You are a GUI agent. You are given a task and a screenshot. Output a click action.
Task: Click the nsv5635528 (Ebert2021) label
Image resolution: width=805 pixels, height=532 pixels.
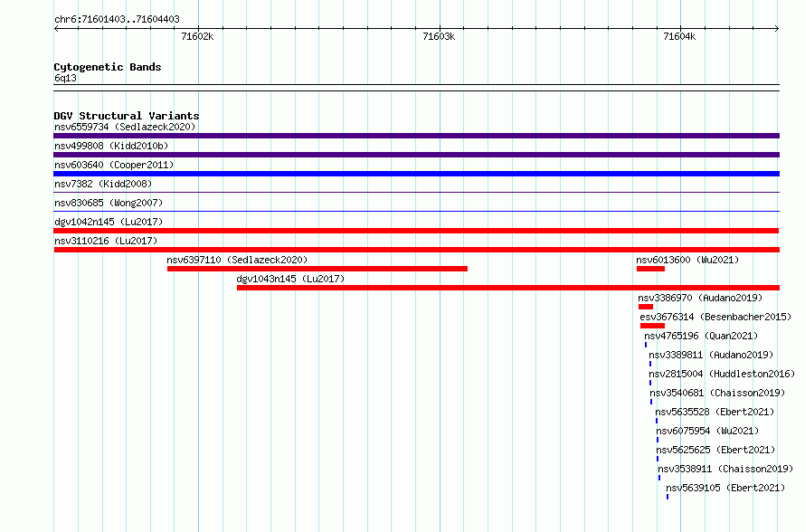715,412
